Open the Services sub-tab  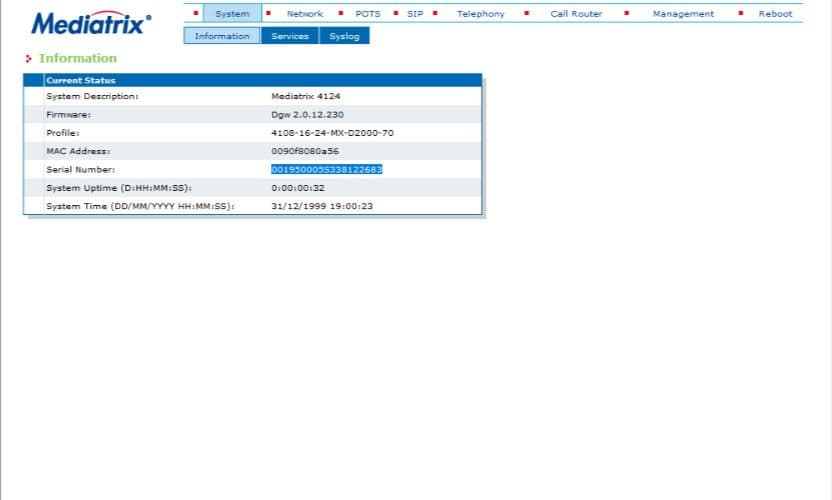[291, 36]
